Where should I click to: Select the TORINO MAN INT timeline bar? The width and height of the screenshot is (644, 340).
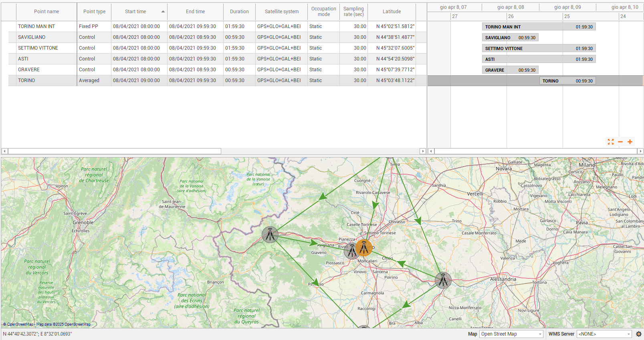coord(539,27)
